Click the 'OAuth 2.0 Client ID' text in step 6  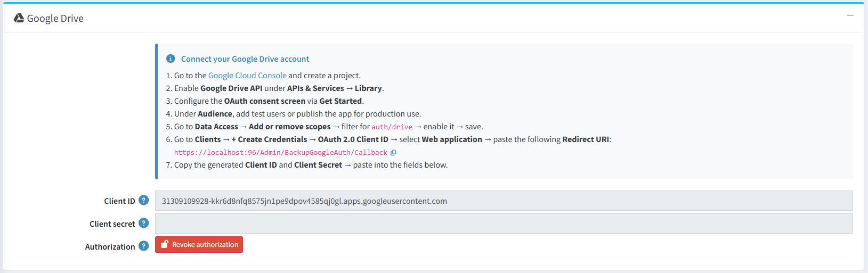coord(353,139)
